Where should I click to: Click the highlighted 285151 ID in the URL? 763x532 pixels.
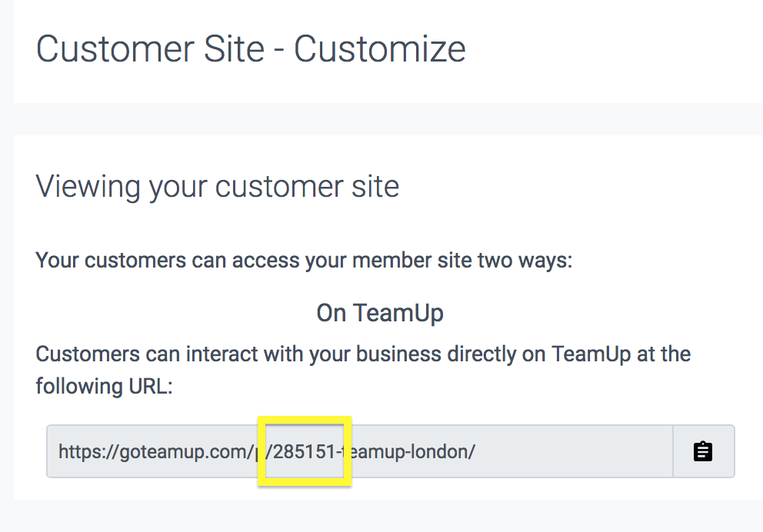coord(305,451)
